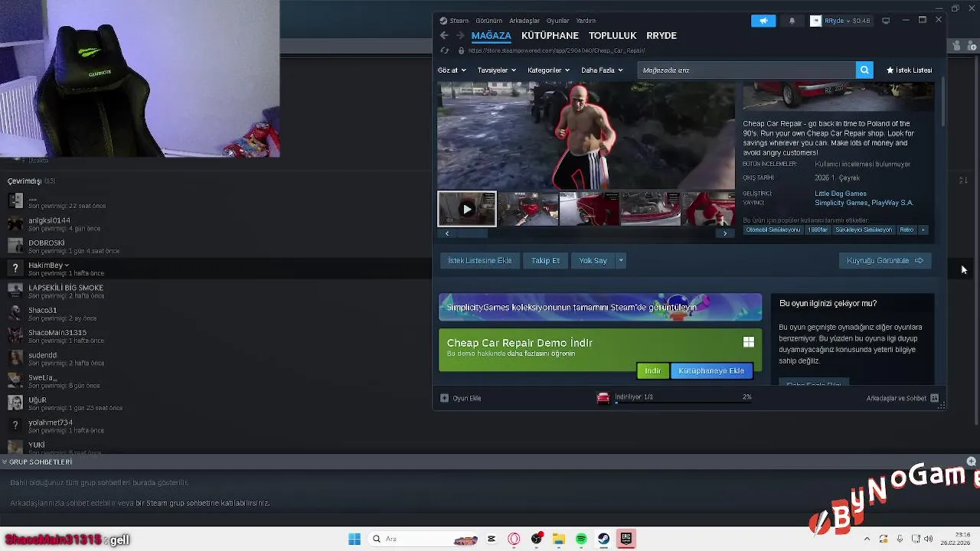Open Opera GX from the taskbar
Viewport: 980px width, 551px height.
pyautogui.click(x=514, y=539)
